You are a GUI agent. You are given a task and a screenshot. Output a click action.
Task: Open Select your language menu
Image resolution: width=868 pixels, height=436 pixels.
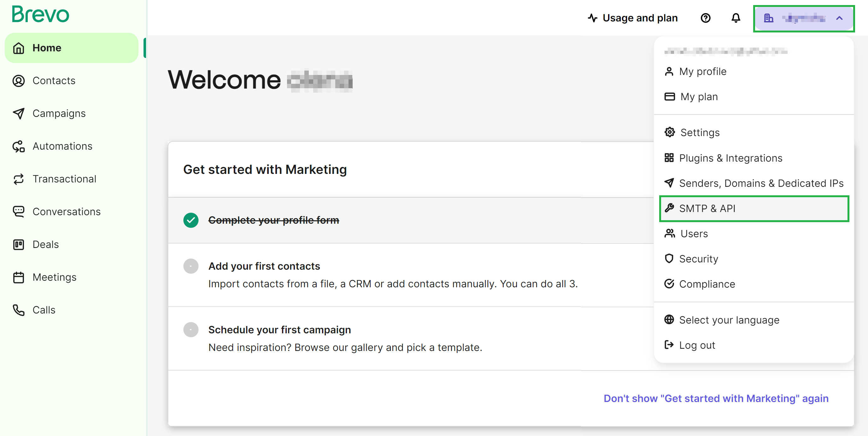coord(729,320)
